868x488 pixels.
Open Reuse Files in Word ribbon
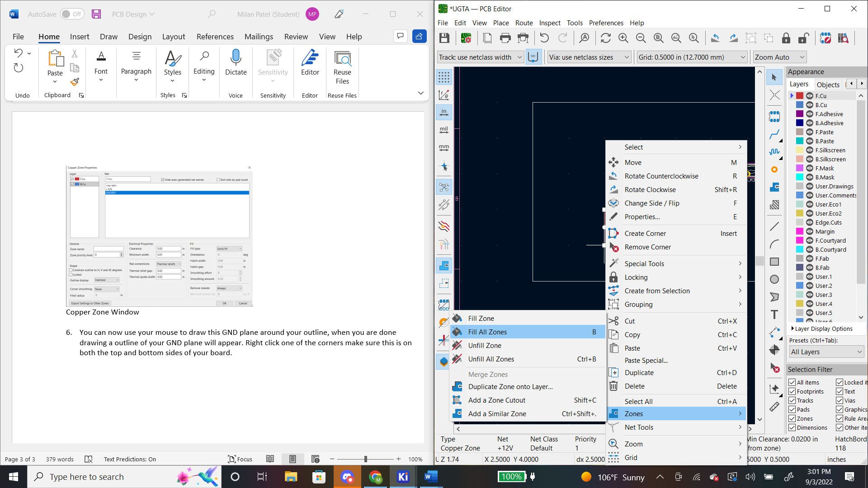[342, 67]
